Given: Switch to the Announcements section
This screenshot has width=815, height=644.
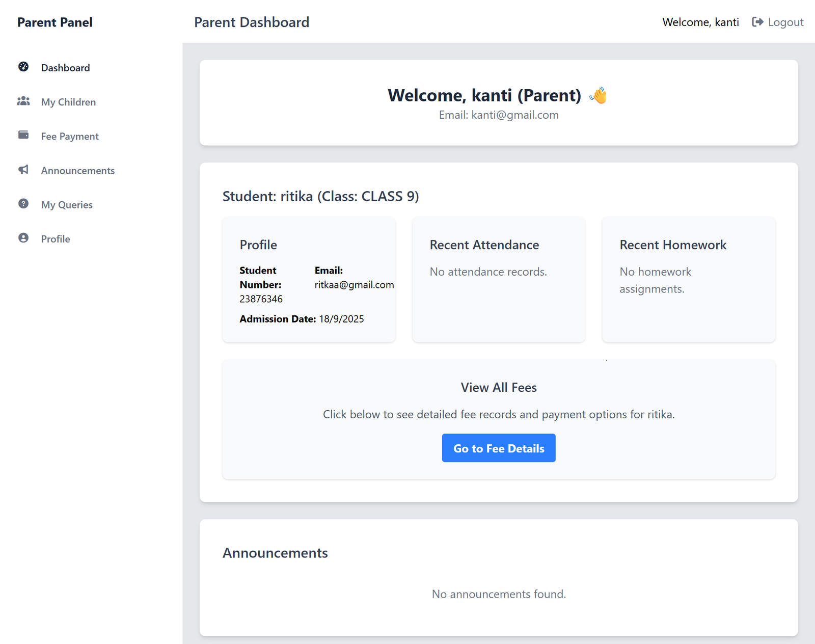Looking at the screenshot, I should [77, 170].
